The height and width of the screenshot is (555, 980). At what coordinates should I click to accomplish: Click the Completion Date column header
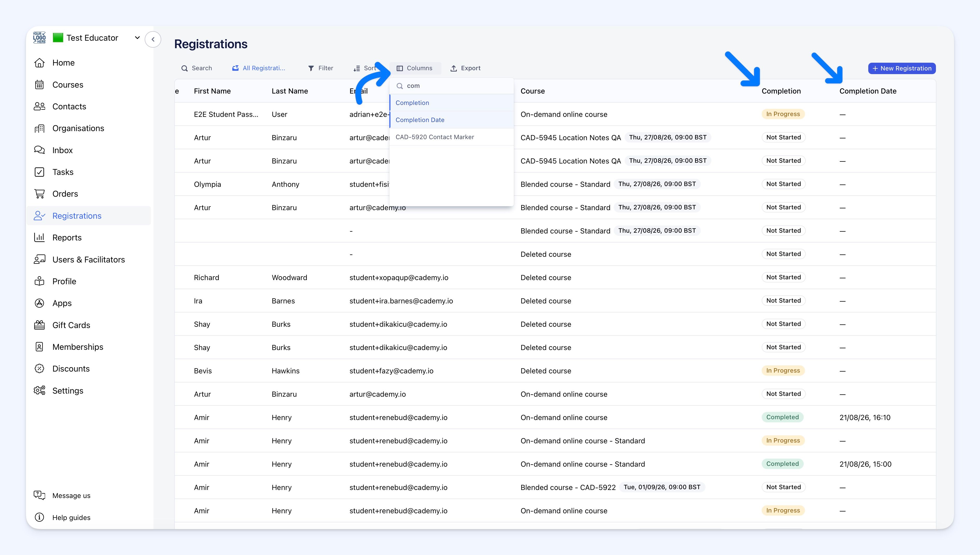[x=868, y=91]
